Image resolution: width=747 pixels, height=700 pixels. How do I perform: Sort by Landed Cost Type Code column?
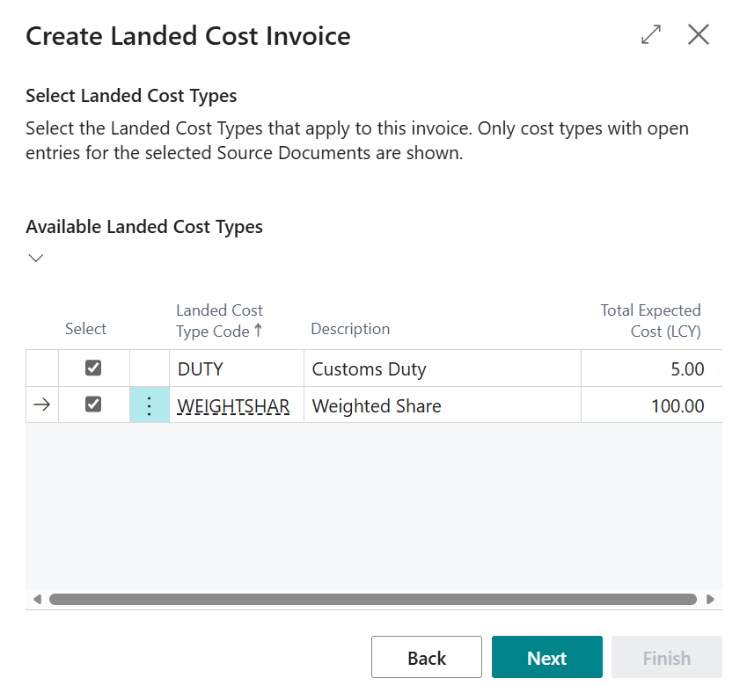[x=220, y=321]
